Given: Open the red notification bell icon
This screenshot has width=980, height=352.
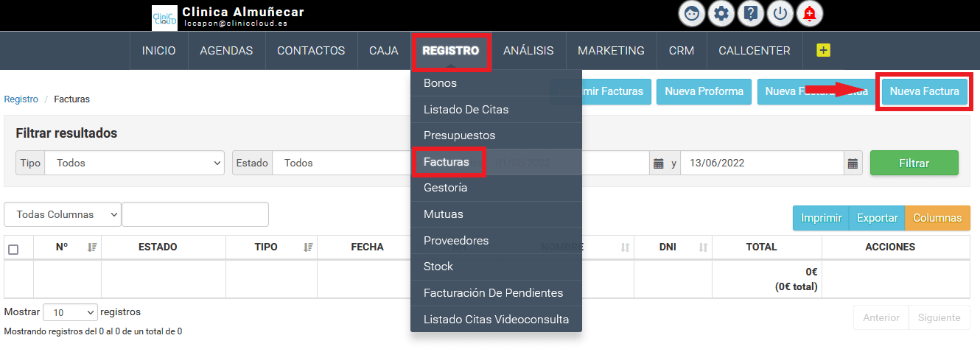Looking at the screenshot, I should (x=810, y=13).
